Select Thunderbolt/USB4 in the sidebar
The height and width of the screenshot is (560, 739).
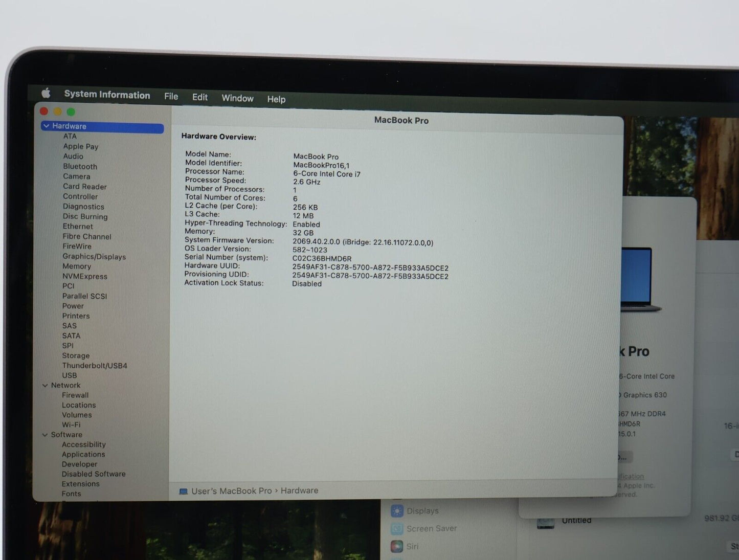(95, 366)
